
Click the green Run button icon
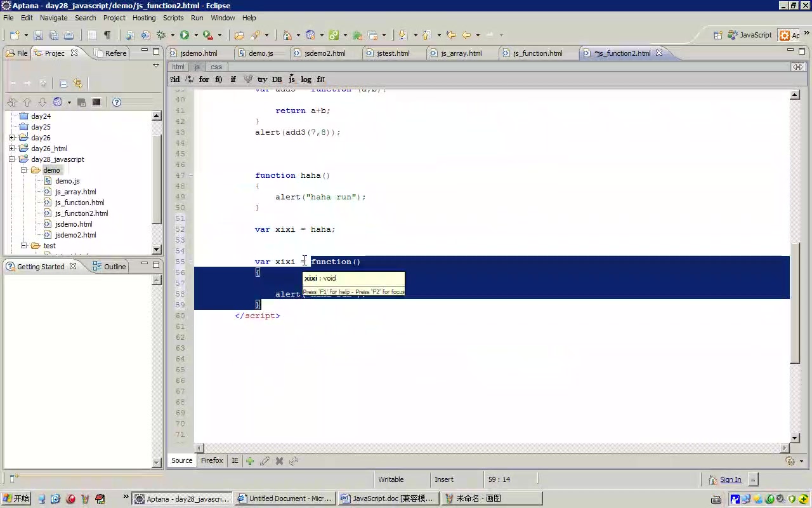pyautogui.click(x=185, y=36)
